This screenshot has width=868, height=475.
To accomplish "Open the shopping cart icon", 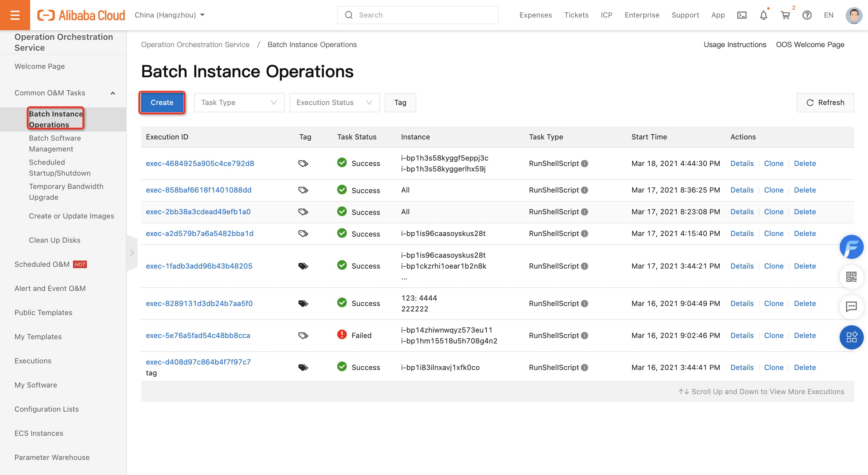I will click(x=785, y=15).
